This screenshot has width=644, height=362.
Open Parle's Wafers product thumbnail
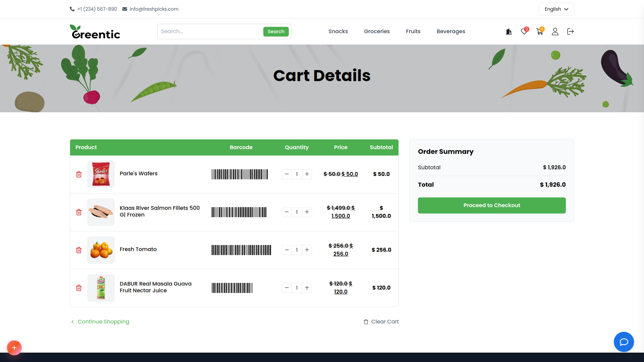[x=101, y=174]
